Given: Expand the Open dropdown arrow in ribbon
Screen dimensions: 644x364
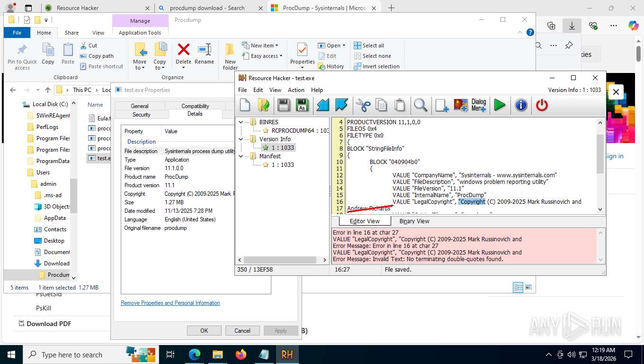Looking at the screenshot, I should tap(344, 45).
